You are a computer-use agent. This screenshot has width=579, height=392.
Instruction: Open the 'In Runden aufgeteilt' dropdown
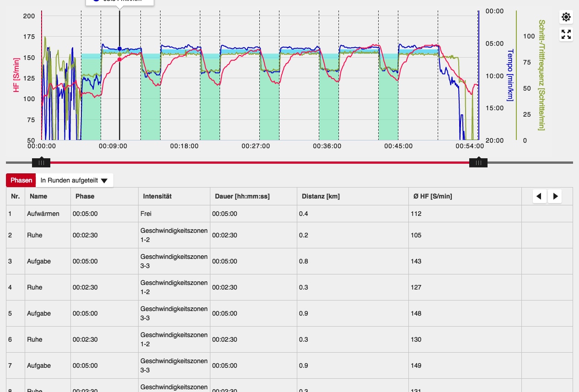75,180
